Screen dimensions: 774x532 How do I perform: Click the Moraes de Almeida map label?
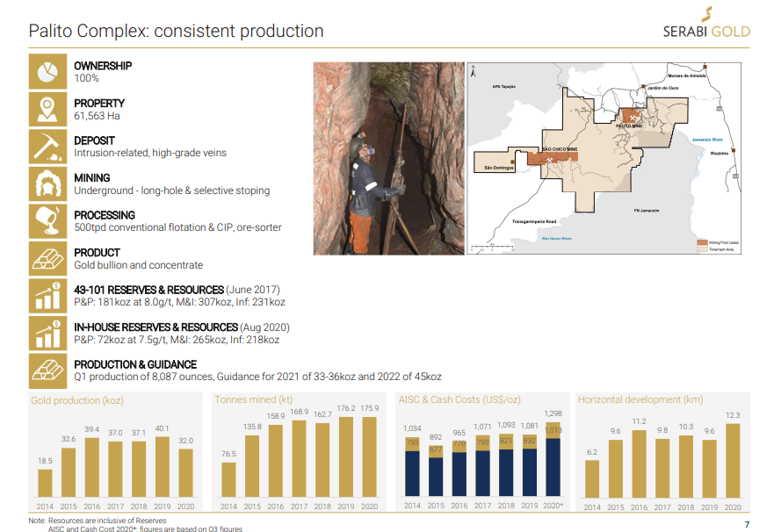[687, 75]
